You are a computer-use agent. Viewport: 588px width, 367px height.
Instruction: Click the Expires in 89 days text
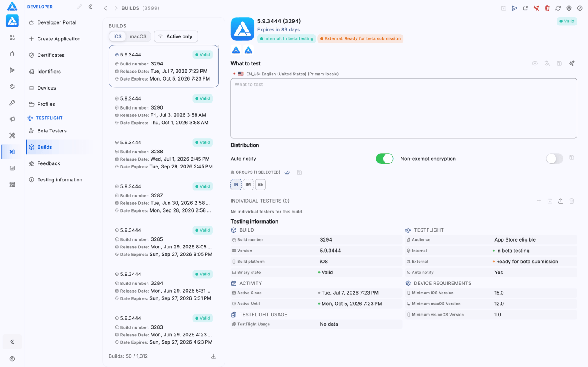[278, 30]
